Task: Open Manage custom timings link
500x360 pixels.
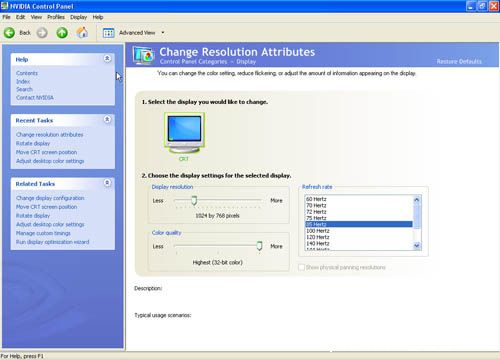Action: click(43, 233)
